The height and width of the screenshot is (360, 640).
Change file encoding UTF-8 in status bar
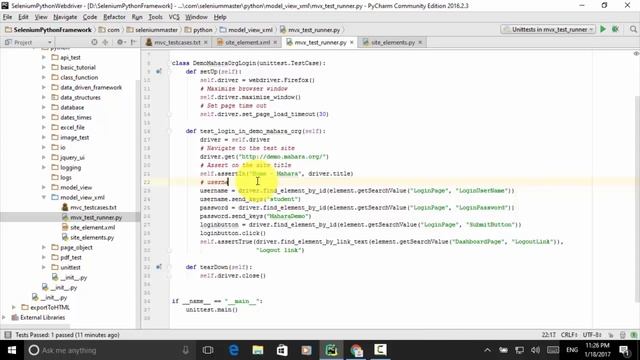pyautogui.click(x=592, y=335)
